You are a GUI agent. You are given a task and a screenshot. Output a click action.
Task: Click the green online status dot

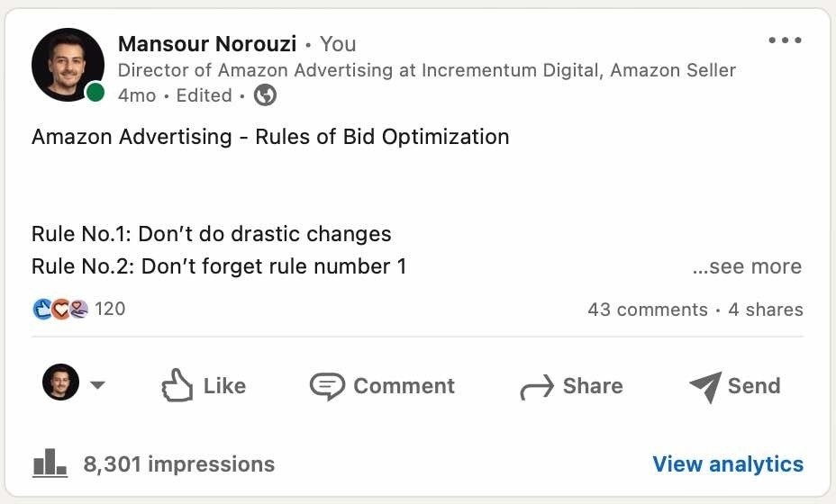point(95,93)
